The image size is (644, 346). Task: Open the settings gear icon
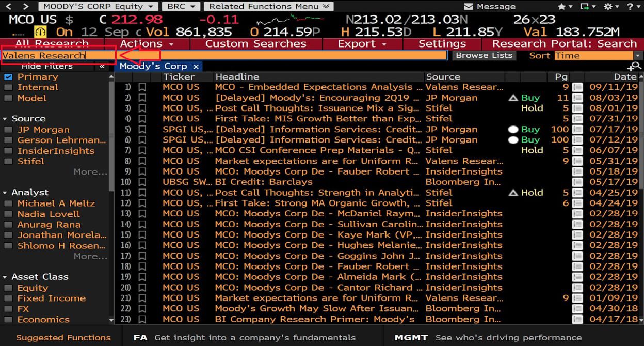608,7
